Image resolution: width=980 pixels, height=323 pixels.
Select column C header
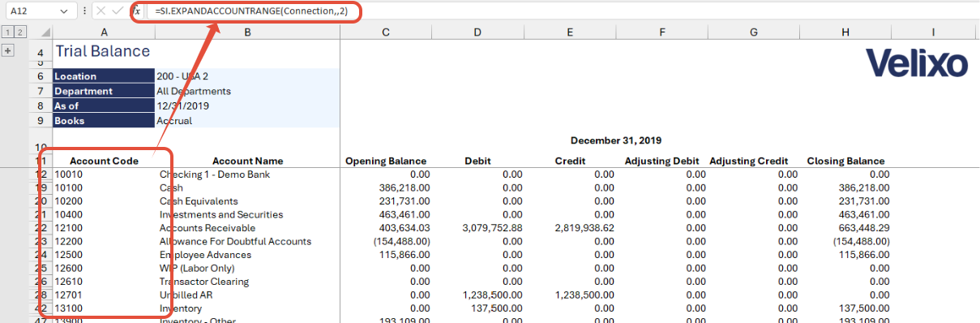click(386, 32)
